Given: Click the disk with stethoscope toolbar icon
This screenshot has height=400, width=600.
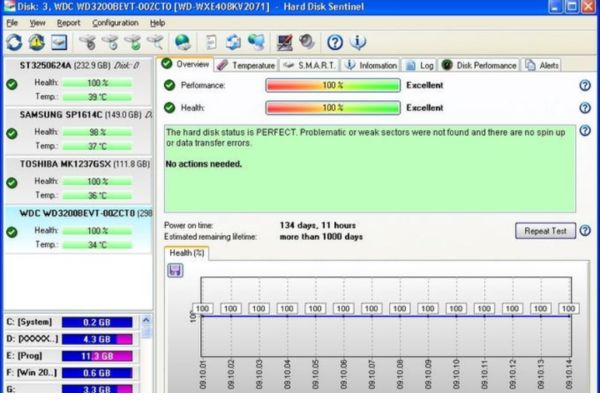Looking at the screenshot, I should coord(88,42).
